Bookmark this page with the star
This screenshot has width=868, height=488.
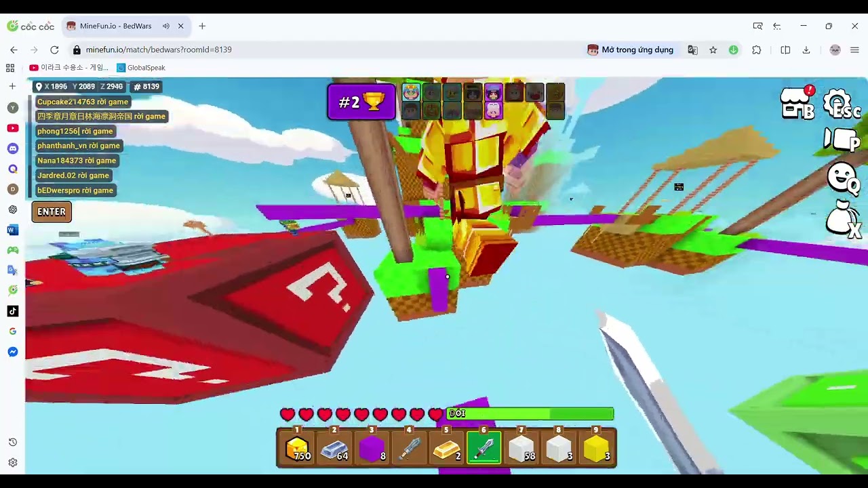tap(713, 50)
